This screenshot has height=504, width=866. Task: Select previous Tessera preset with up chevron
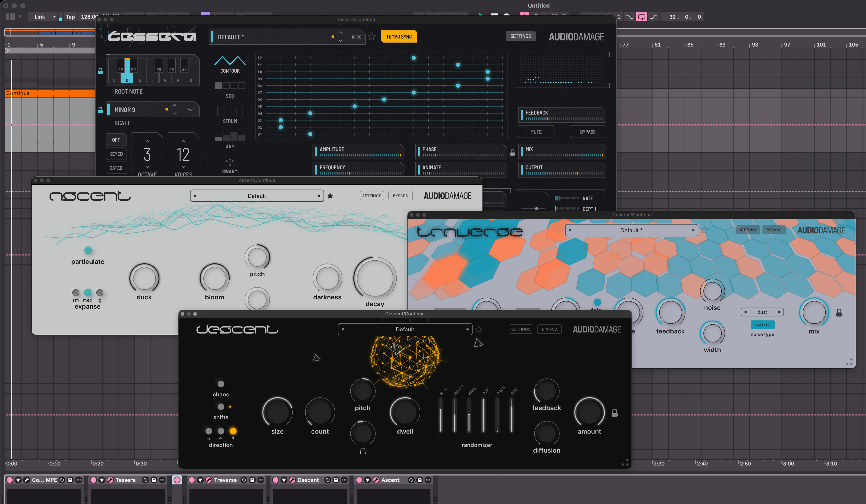pos(341,33)
